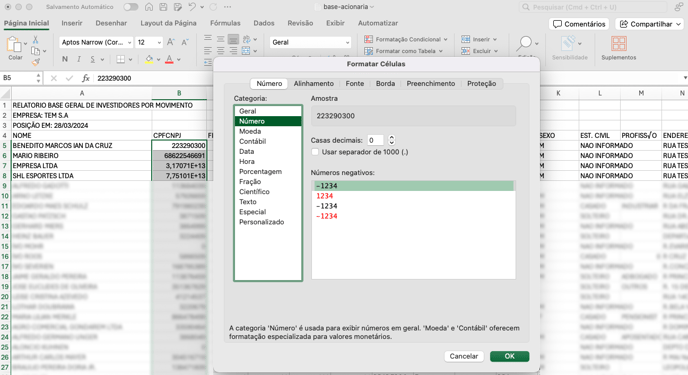
Task: Click the Comentários button
Action: [579, 24]
